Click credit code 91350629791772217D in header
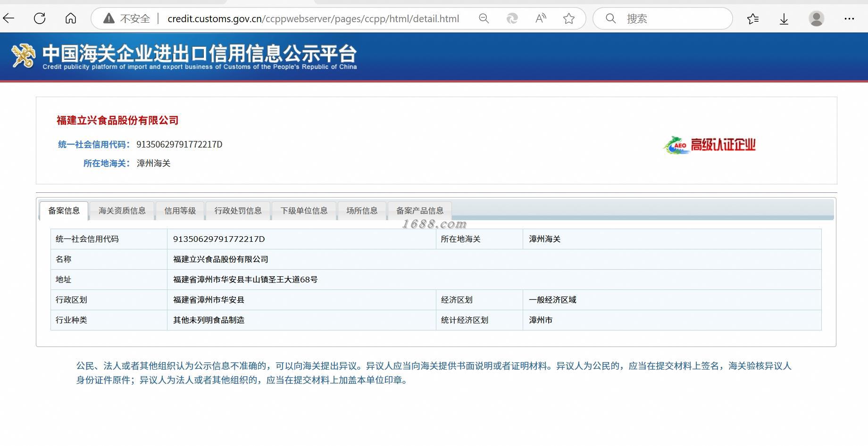 coord(179,144)
